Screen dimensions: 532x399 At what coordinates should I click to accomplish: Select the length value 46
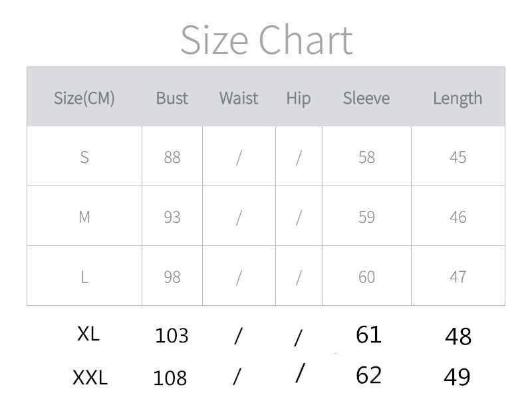(x=458, y=217)
